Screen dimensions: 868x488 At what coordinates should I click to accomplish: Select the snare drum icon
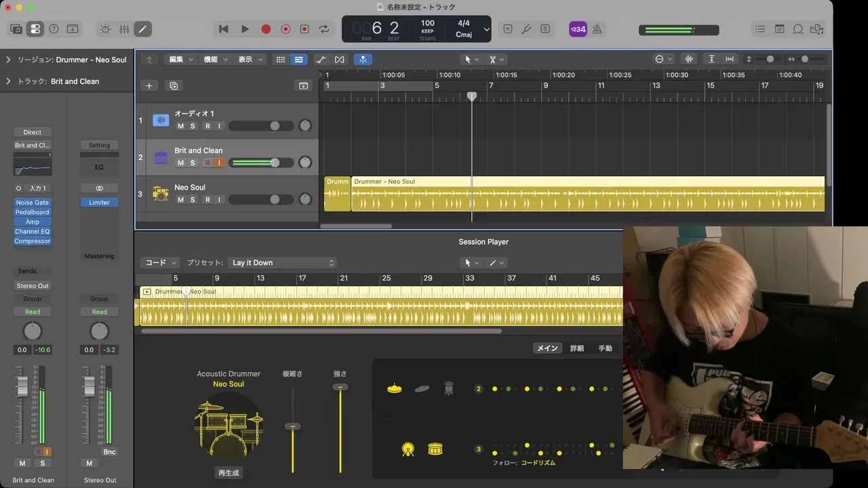435,449
